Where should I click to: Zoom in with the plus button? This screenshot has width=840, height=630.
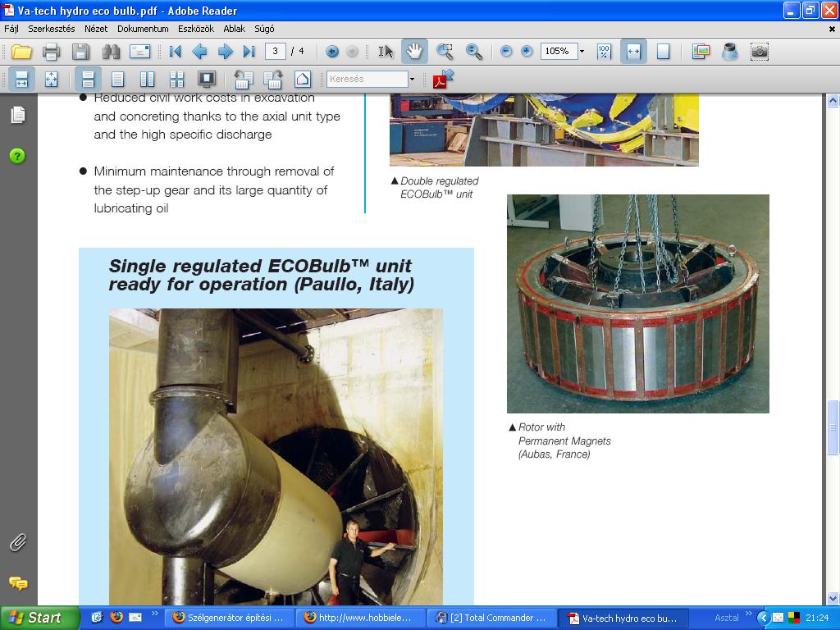pyautogui.click(x=527, y=52)
